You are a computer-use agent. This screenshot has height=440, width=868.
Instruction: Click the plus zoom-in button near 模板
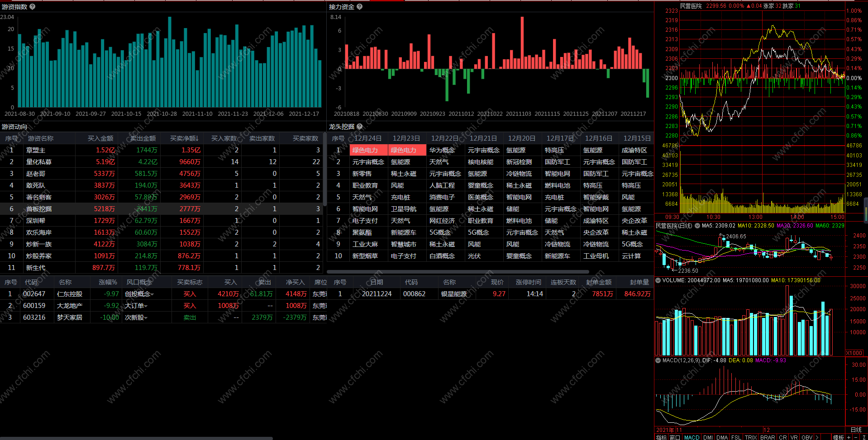pos(849,437)
